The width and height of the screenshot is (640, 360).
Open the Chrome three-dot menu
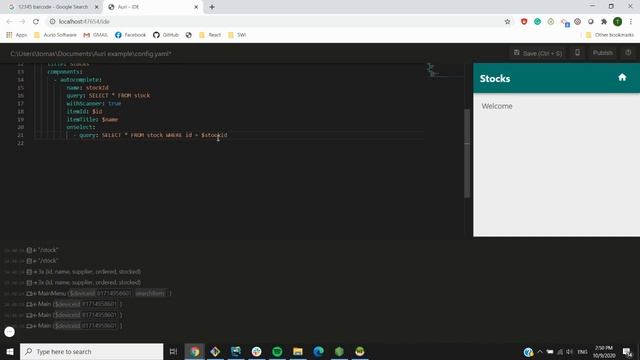tap(631, 22)
